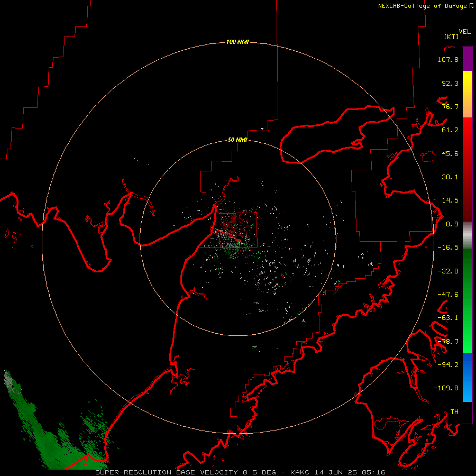Click the -16.5 legend value
Viewport: 476px width, 476px height.
448,248
